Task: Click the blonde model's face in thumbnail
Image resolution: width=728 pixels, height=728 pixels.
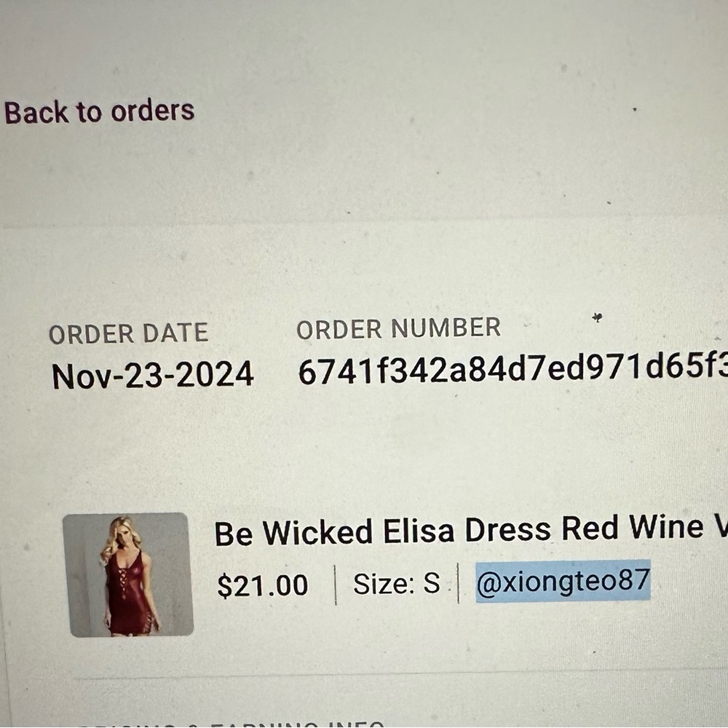Action: coord(121,530)
